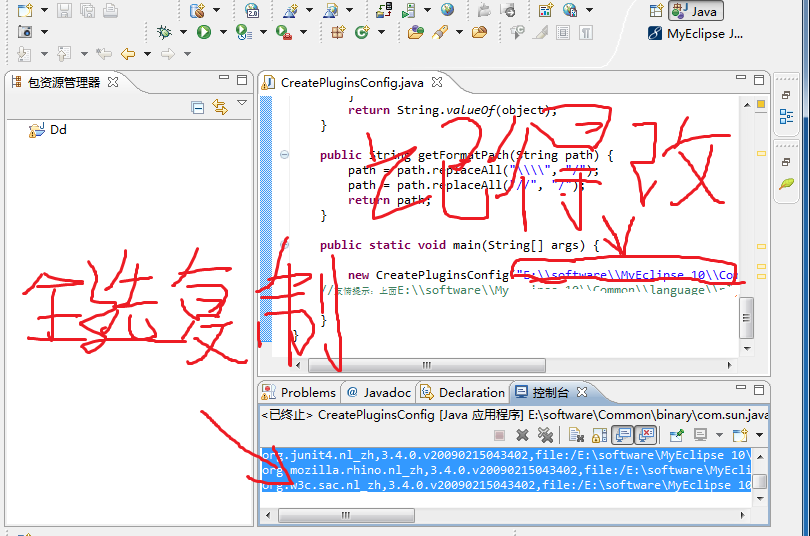The width and height of the screenshot is (810, 536).
Task: Click the Debug bug icon
Action: (x=165, y=32)
